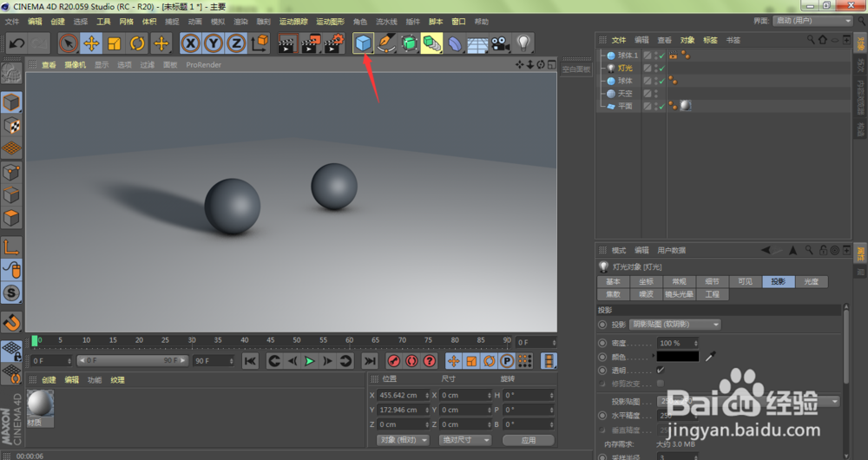This screenshot has height=460, width=868.
Task: Toggle visibility dots for 天空
Action: point(656,94)
